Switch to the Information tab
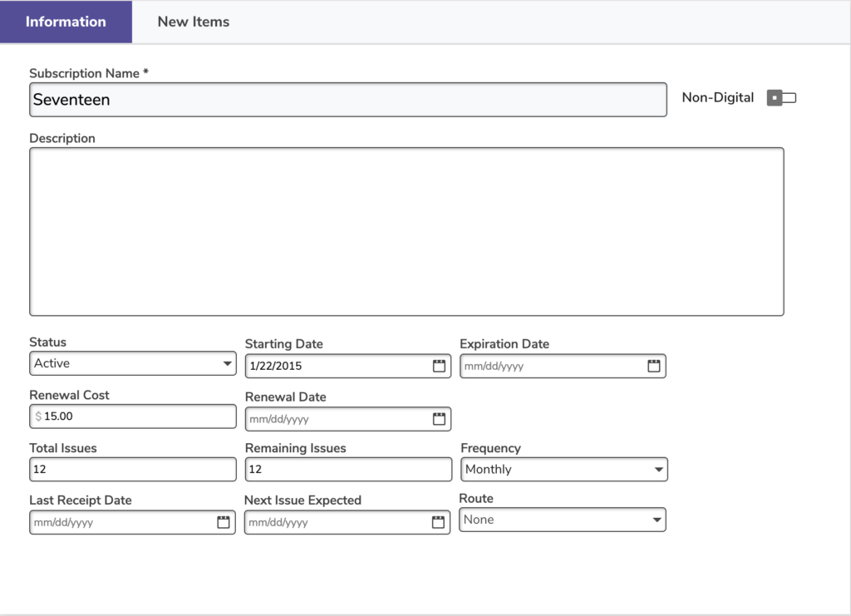Image resolution: width=851 pixels, height=616 pixels. 66,22
